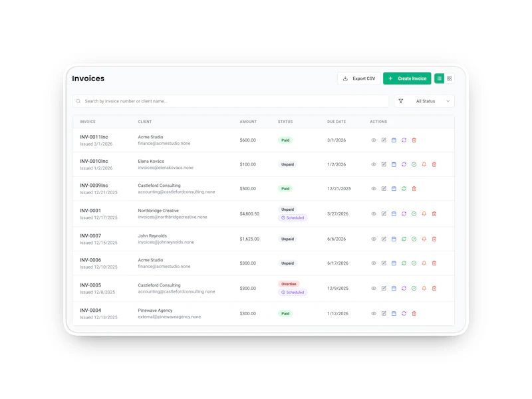This screenshot has height=399, width=532.
Task: Switch to list view
Action: click(x=440, y=78)
